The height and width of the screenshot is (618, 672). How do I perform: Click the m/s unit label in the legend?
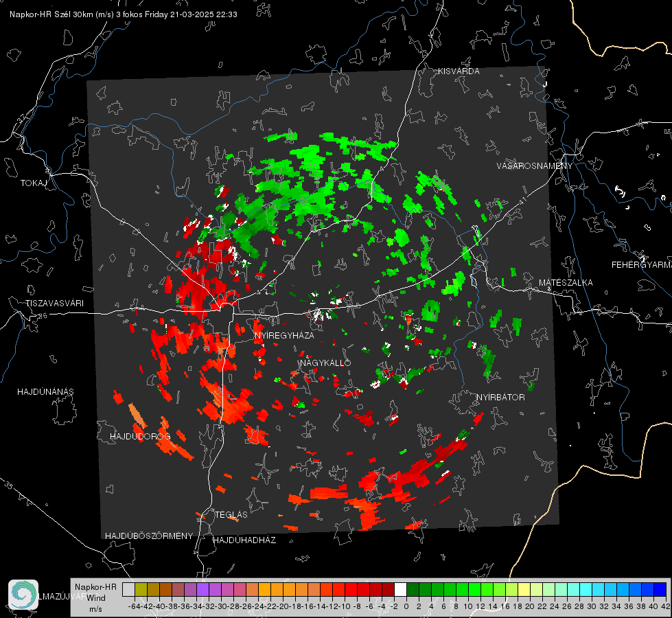coord(95,609)
